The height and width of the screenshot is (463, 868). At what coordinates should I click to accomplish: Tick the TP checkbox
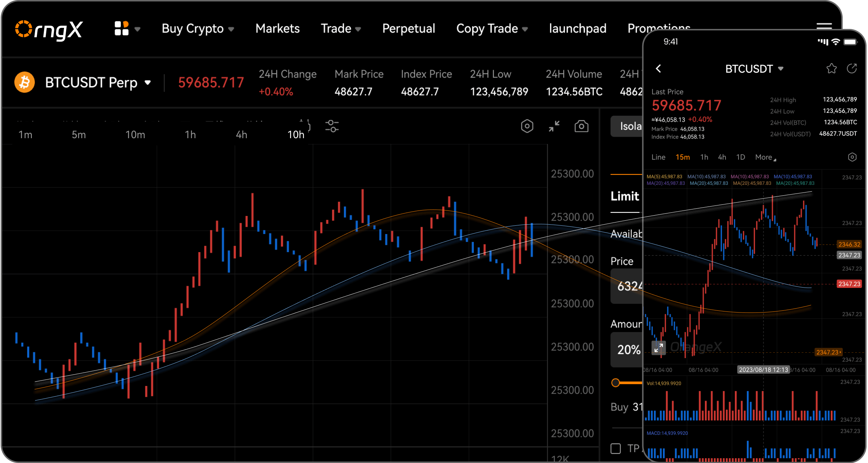(616, 449)
